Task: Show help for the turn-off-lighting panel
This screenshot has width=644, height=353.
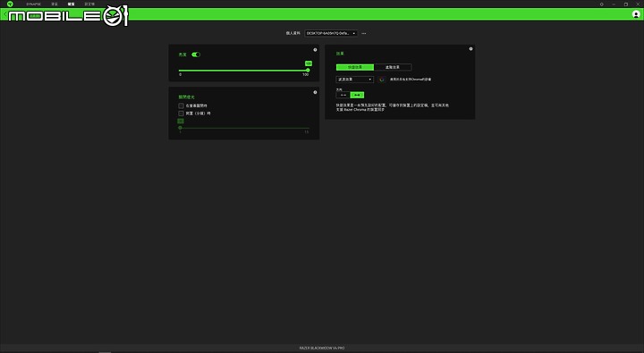Action: [x=315, y=92]
